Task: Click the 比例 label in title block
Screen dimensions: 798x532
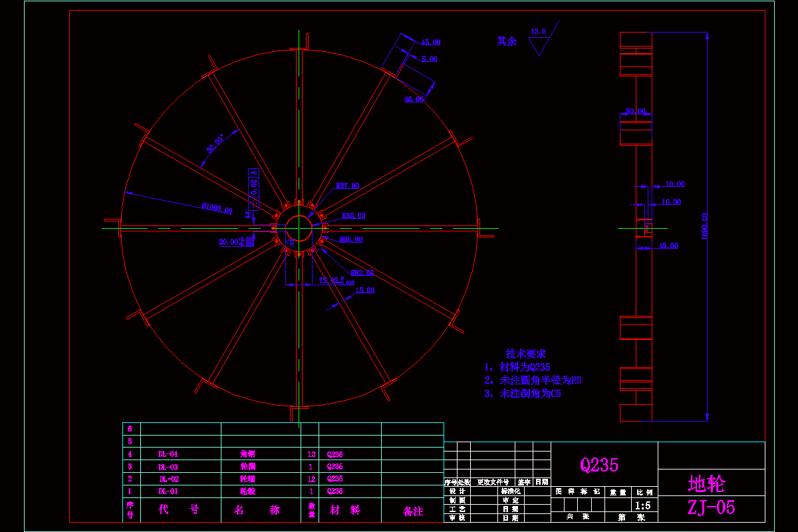Action: point(644,492)
